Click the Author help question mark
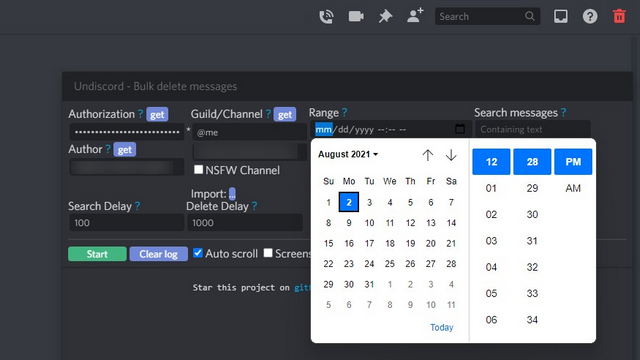This screenshot has width=640, height=360. [x=108, y=149]
